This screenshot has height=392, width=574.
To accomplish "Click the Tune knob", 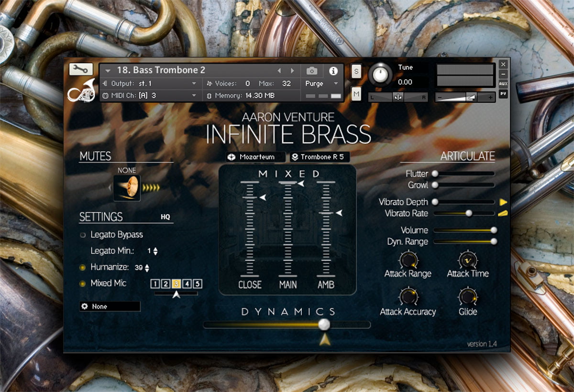I will tap(380, 75).
